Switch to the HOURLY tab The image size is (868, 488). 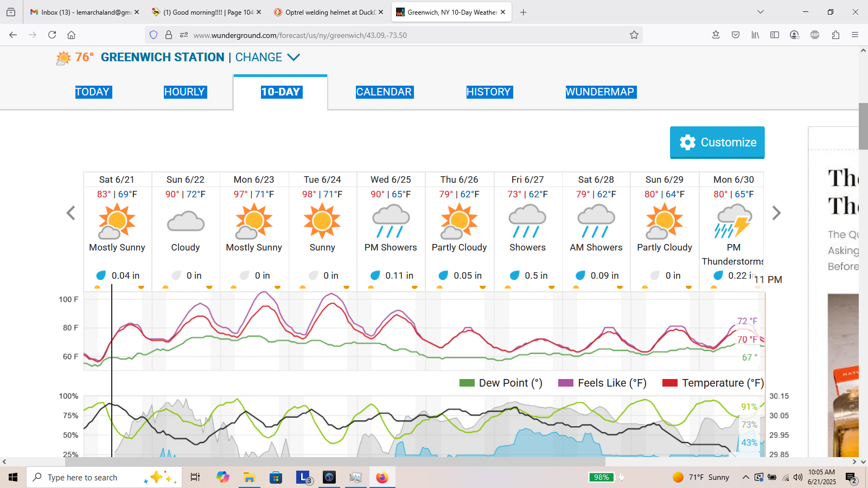pos(184,92)
